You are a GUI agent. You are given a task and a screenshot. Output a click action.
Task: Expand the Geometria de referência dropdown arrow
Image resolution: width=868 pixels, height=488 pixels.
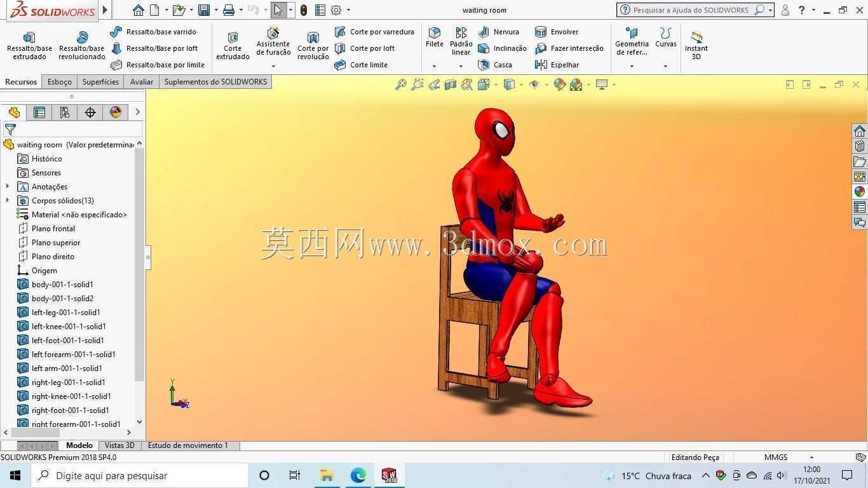(x=632, y=66)
